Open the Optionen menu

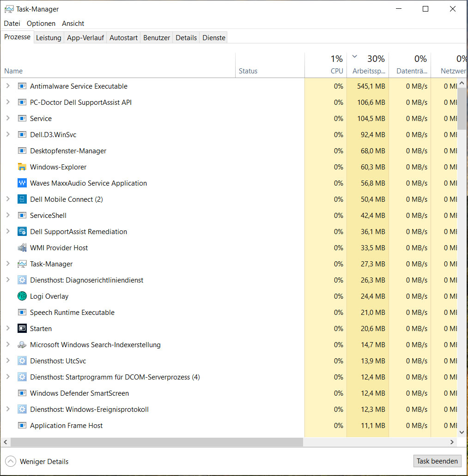(x=41, y=24)
